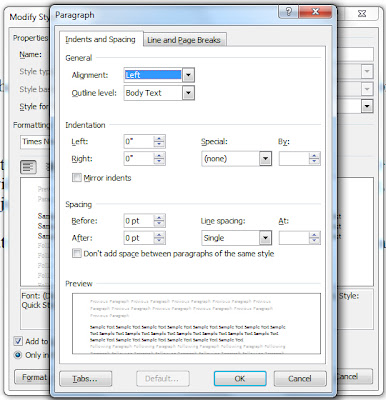Open the Line and Page Breaks tab

184,40
